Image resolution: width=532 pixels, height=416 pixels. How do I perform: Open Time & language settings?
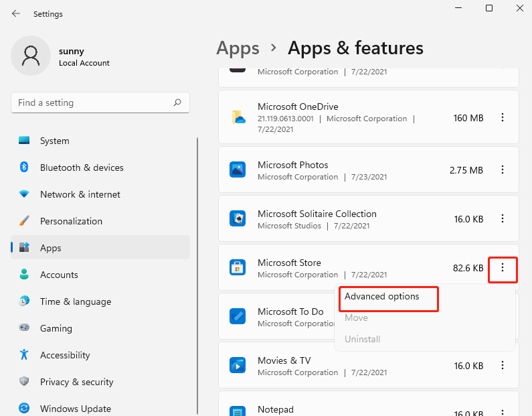(x=100, y=301)
